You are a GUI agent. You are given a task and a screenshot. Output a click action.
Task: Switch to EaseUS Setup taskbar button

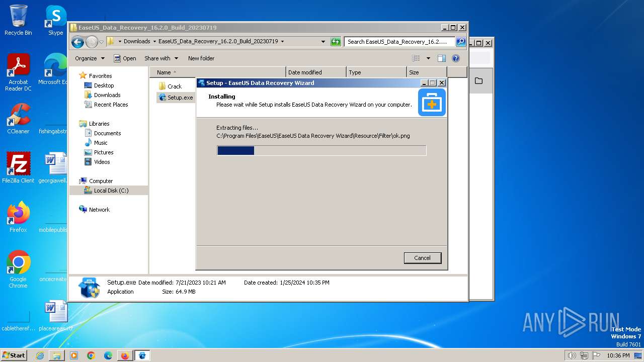coord(142,355)
